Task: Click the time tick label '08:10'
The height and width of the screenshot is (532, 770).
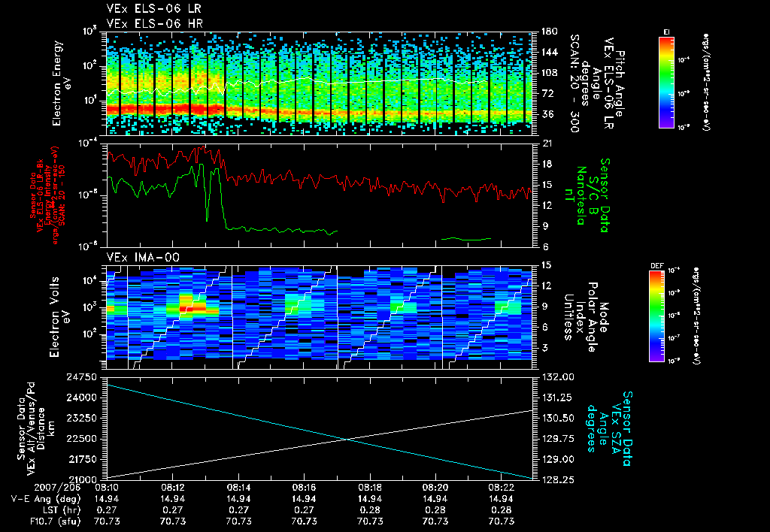Action: [107, 488]
